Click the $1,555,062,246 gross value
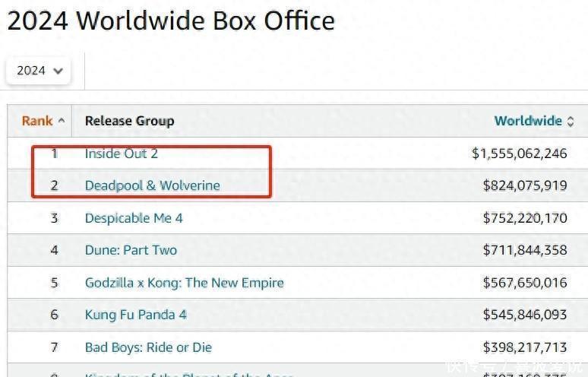Image resolution: width=588 pixels, height=377 pixels. [520, 154]
